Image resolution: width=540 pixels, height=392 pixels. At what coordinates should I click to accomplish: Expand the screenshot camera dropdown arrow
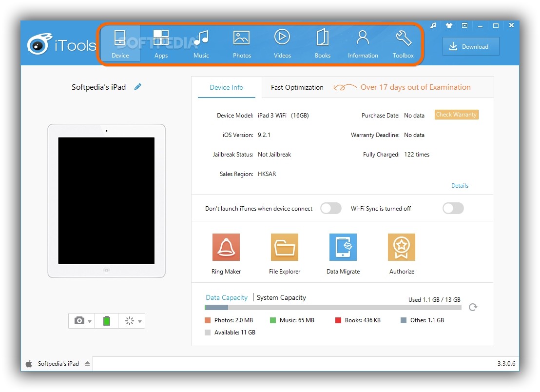[90, 321]
